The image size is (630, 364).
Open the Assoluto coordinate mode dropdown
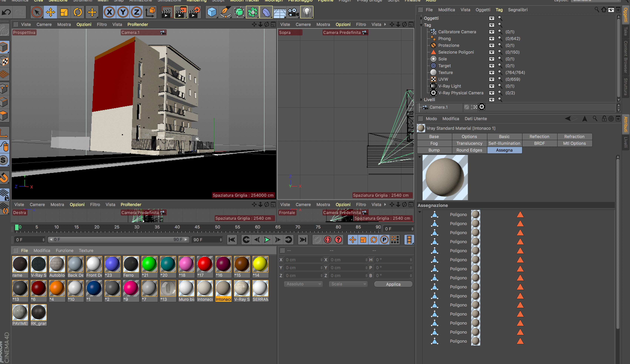pos(303,284)
